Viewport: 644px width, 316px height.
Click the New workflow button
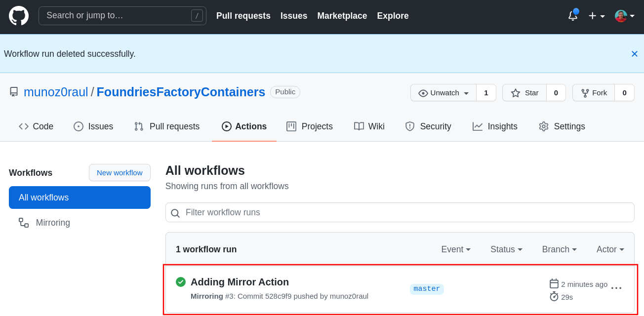(x=120, y=173)
